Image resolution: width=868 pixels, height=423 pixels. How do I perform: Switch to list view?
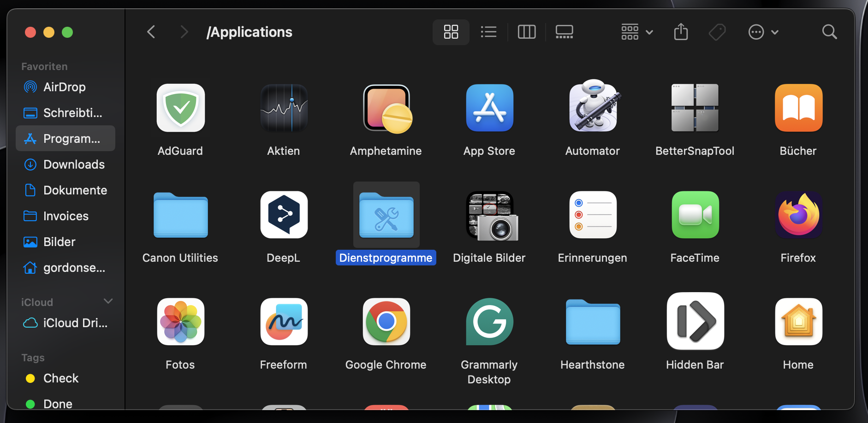pos(488,32)
